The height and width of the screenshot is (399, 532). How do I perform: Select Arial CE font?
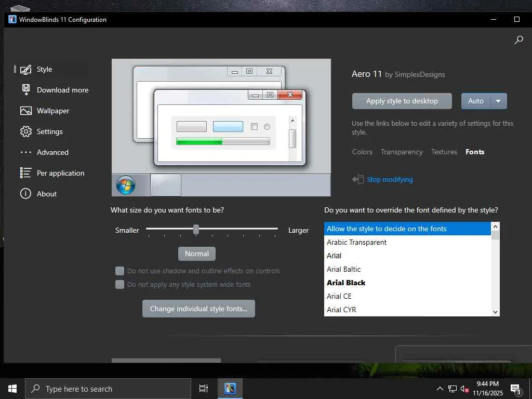(x=407, y=296)
